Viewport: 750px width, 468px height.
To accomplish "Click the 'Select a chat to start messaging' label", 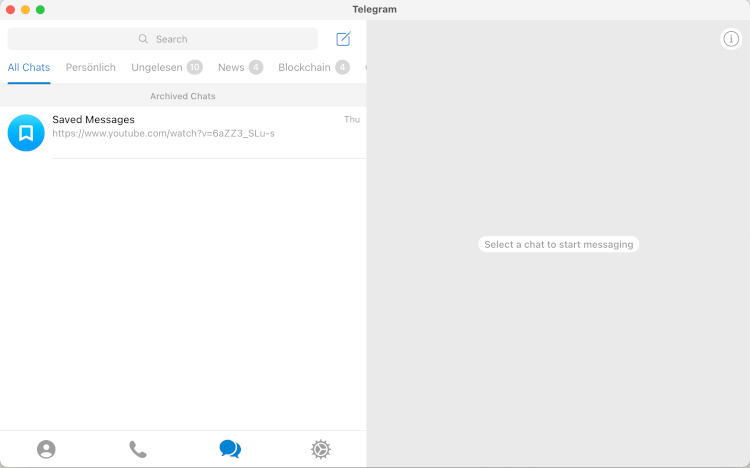I will [x=559, y=244].
